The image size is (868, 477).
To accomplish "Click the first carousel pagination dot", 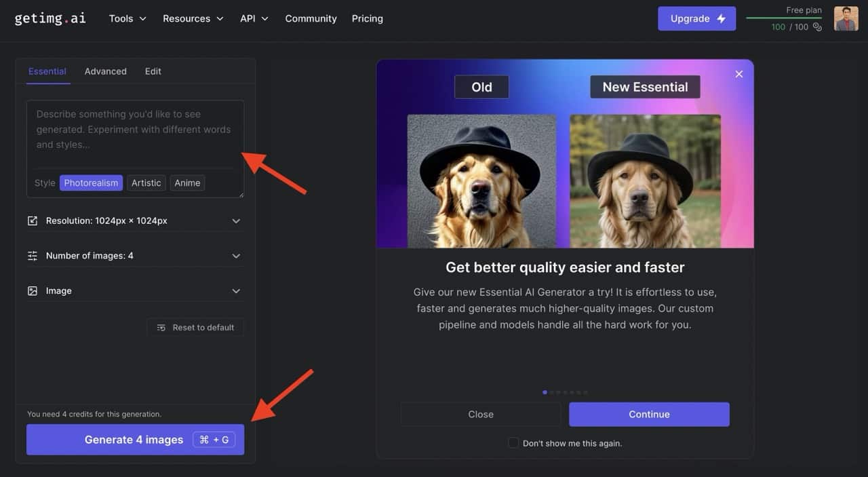I will pyautogui.click(x=545, y=392).
